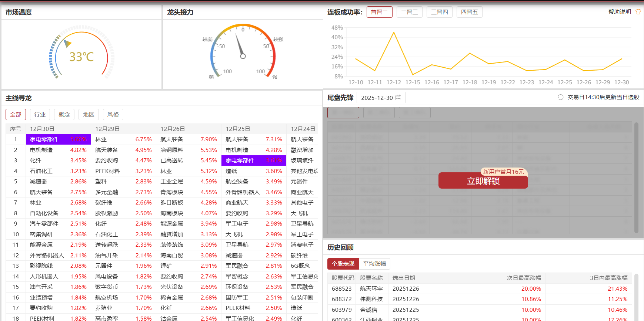Click the 12月29日 column header
Screen dimensions: 644x321
click(123, 129)
